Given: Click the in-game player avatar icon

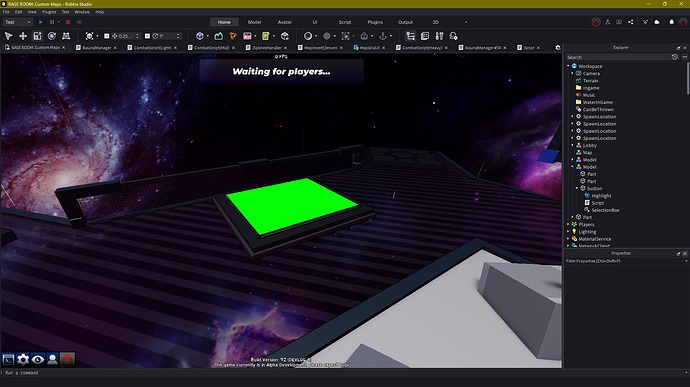Looking at the screenshot, I should [x=52, y=360].
